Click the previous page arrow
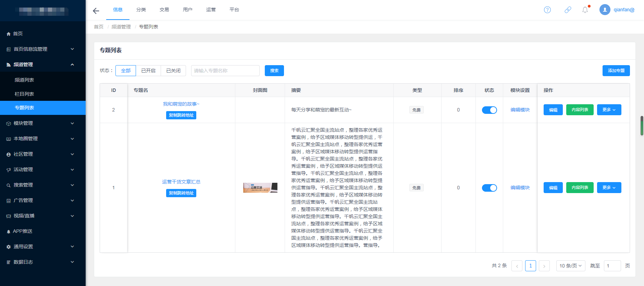 click(x=517, y=266)
